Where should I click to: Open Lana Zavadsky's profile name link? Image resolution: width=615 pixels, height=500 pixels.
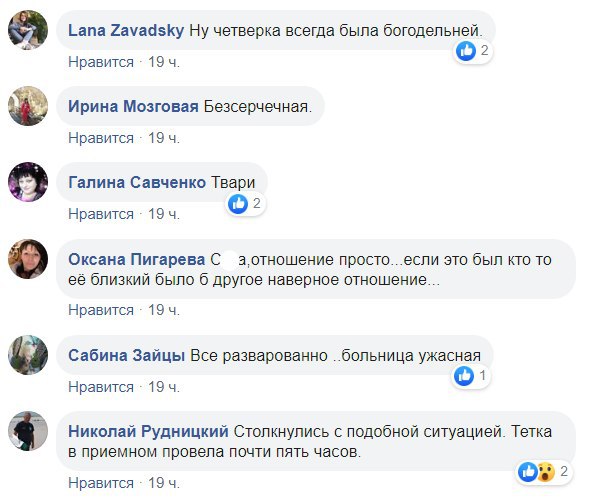[x=125, y=30]
